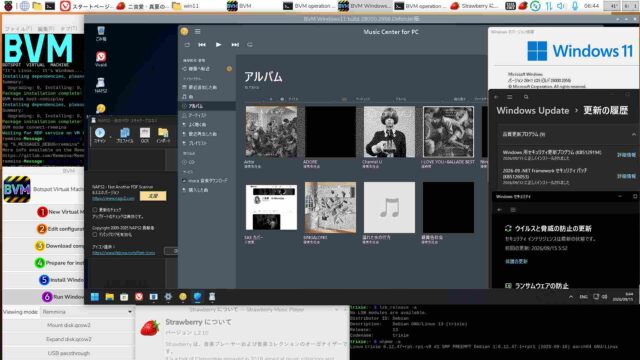Open Windows Security shield in taskbar
The image size is (640, 360).
point(198,297)
